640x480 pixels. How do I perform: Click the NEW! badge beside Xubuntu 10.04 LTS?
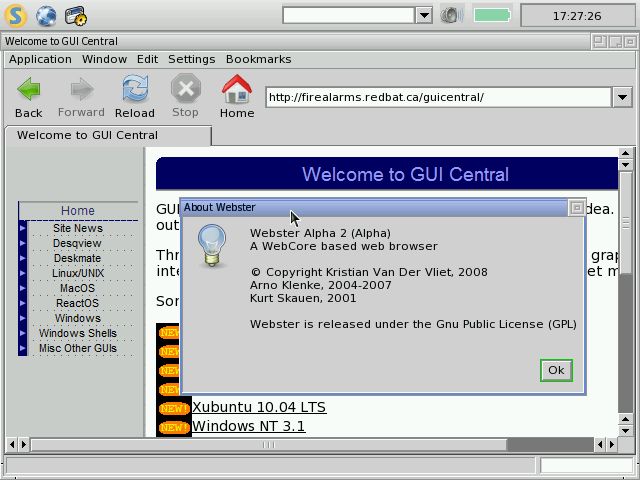point(174,408)
